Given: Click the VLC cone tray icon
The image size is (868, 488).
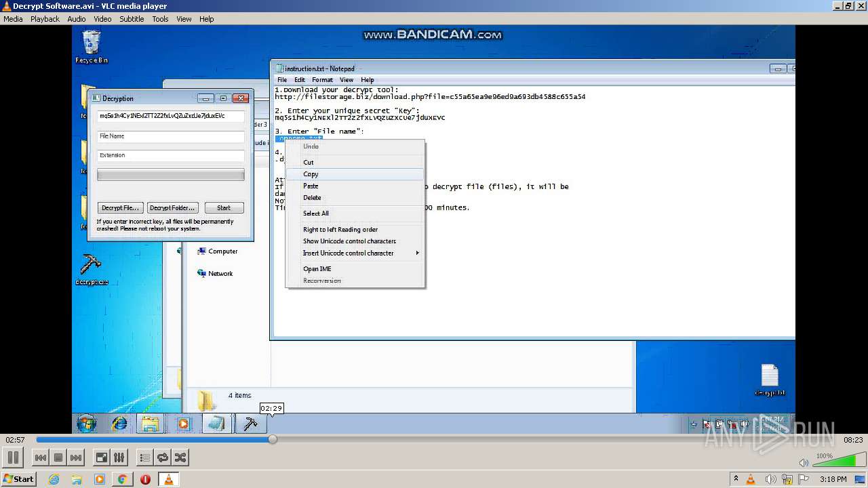Looking at the screenshot, I should (751, 479).
